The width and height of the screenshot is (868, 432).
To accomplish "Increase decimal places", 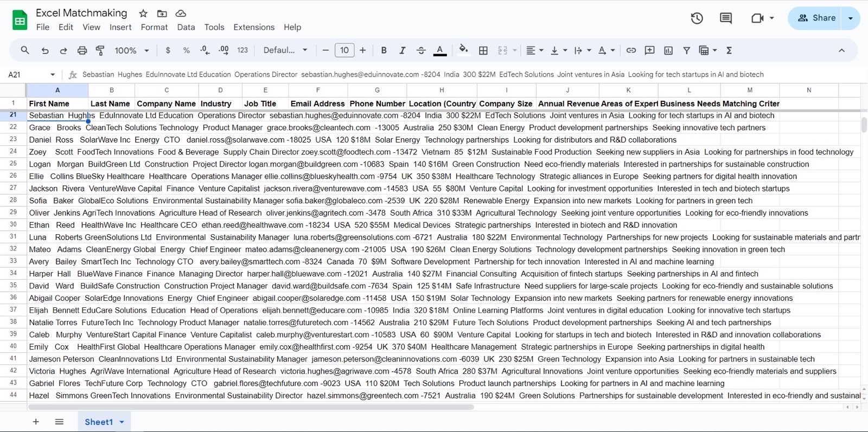I will coord(224,50).
